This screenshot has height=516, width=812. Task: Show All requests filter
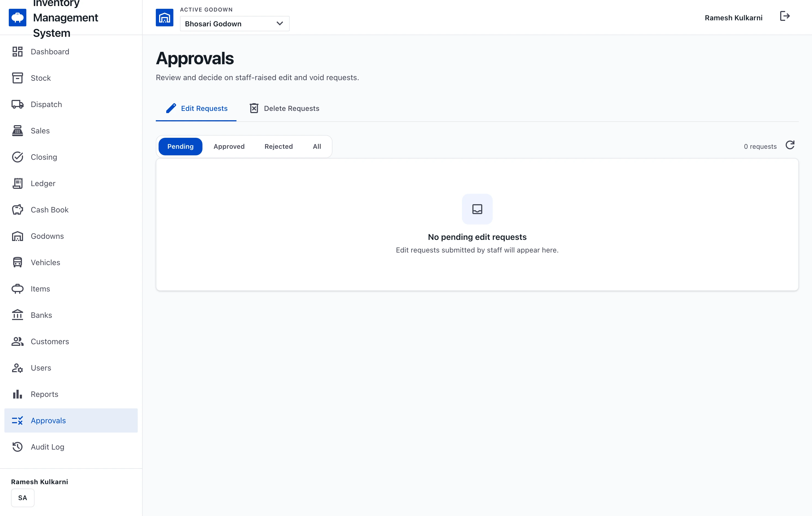tap(317, 147)
